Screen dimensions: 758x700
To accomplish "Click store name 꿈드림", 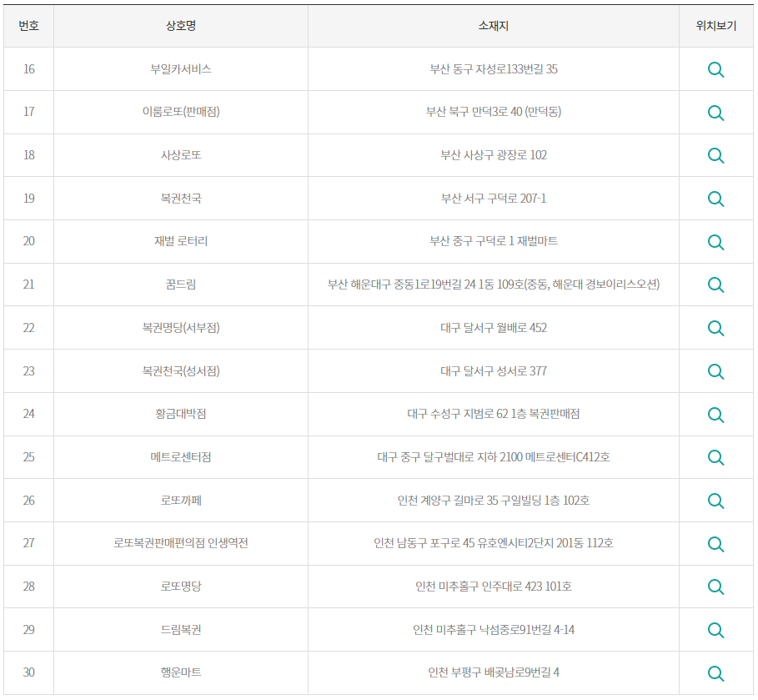I will [181, 284].
